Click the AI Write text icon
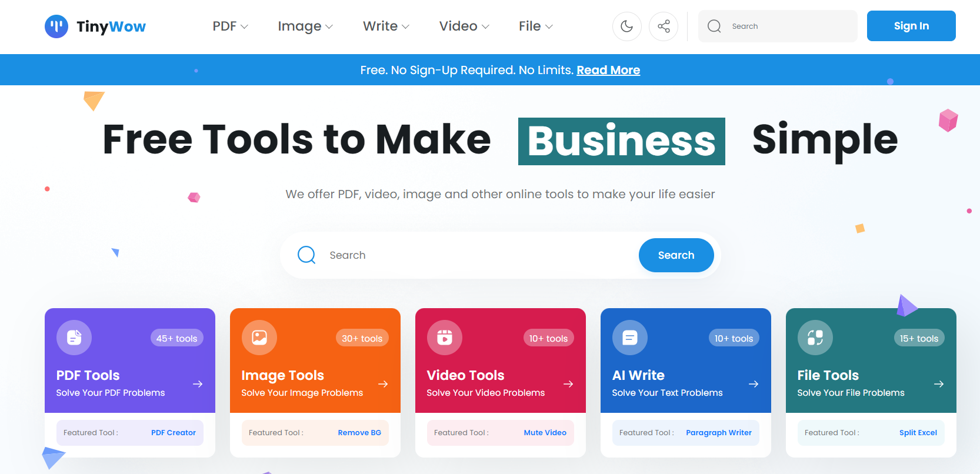980x474 pixels. (630, 338)
